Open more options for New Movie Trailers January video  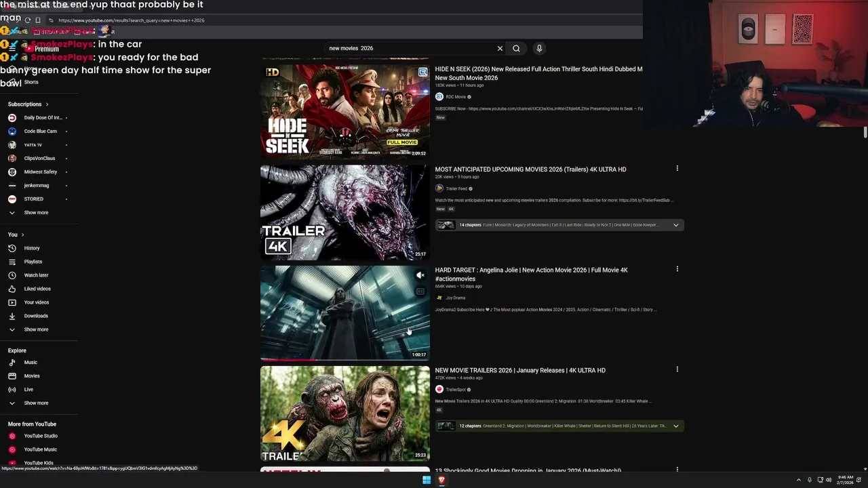click(677, 369)
